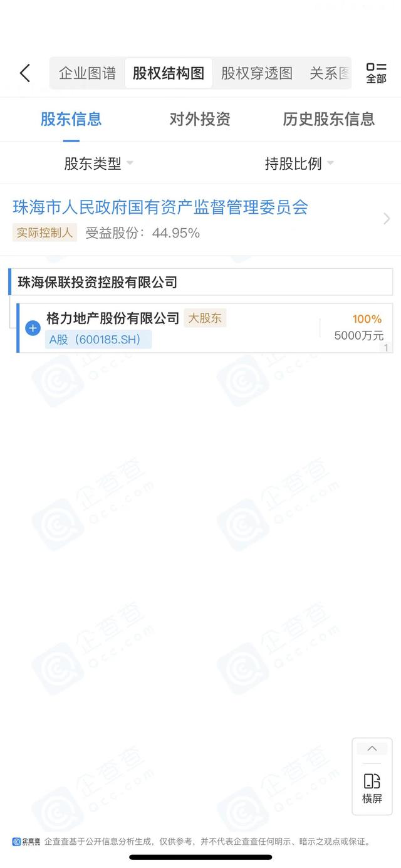Open 历史股东信息 sub-tab
This screenshot has height=868, width=401.
(329, 119)
